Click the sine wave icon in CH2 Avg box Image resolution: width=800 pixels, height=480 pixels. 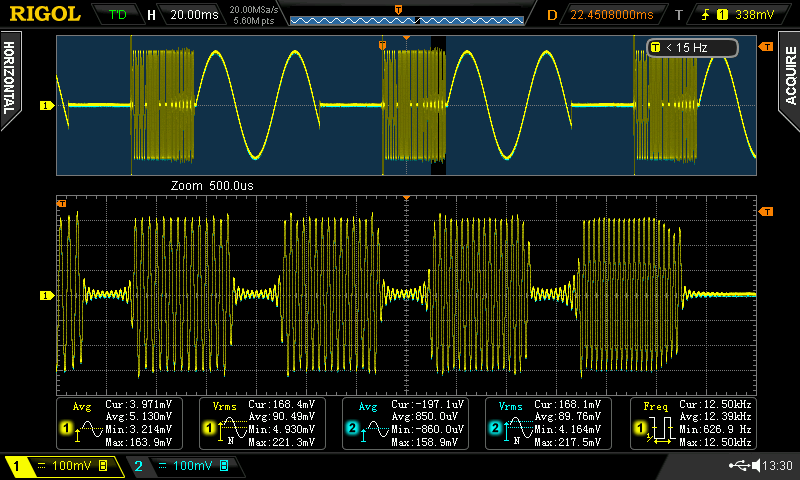[x=374, y=430]
